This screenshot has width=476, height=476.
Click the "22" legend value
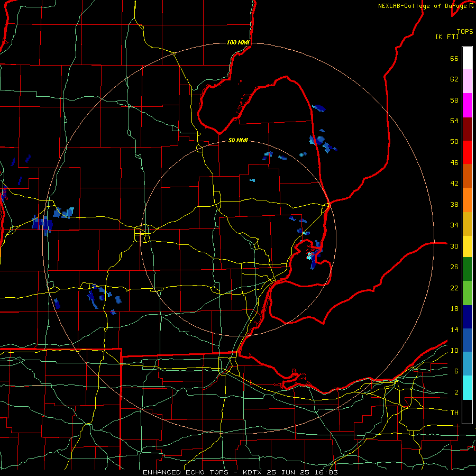(x=454, y=288)
